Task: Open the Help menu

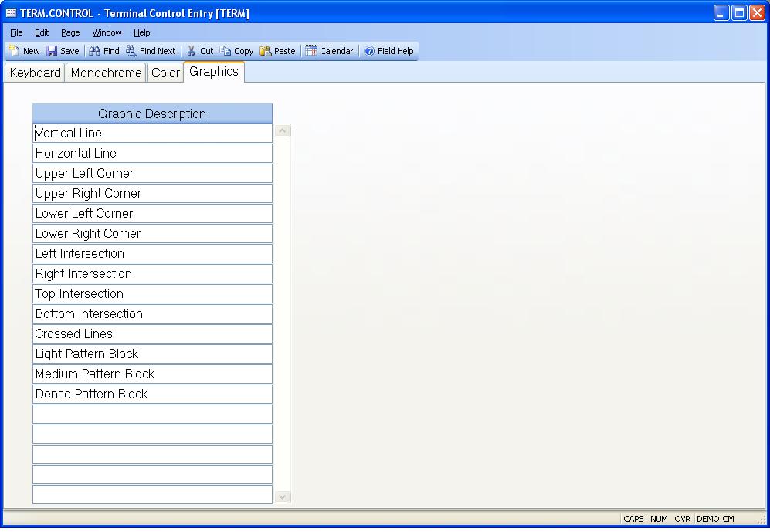Action: point(141,32)
